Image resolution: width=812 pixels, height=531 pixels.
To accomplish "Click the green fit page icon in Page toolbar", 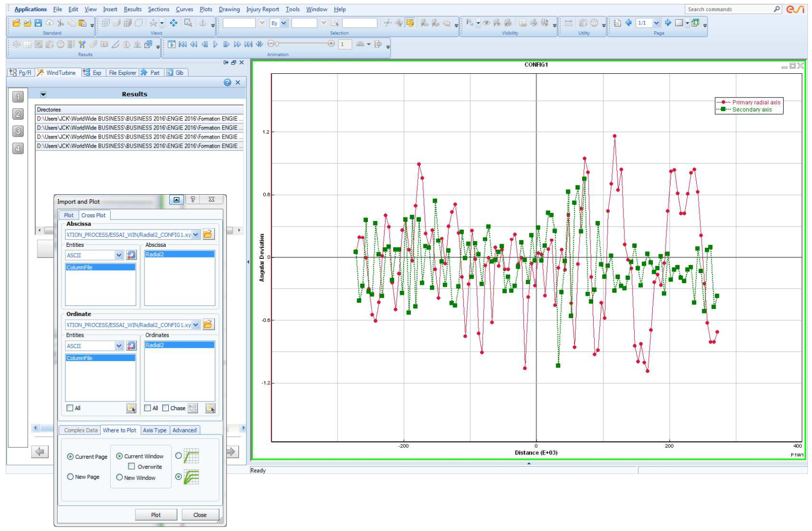I will [695, 23].
